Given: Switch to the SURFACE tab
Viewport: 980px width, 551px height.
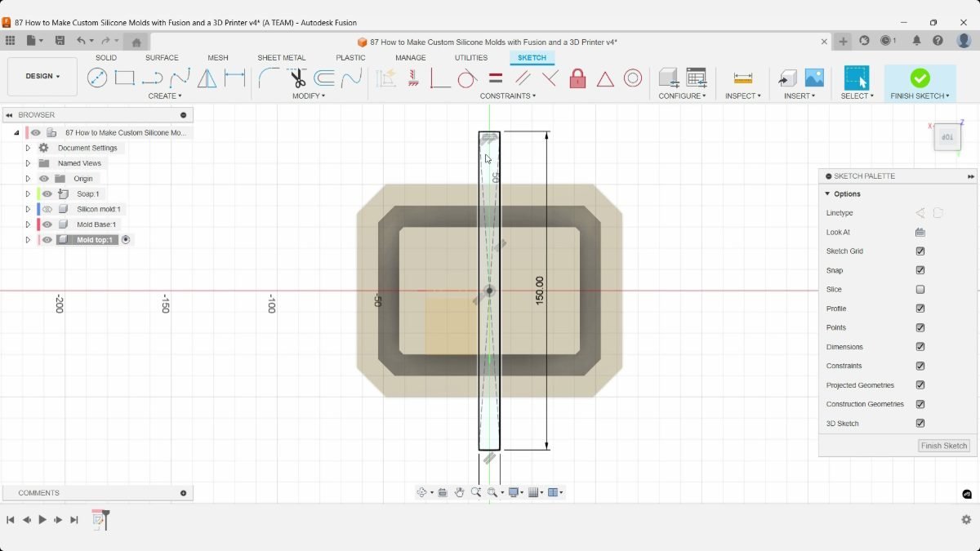Looking at the screenshot, I should pyautogui.click(x=162, y=58).
